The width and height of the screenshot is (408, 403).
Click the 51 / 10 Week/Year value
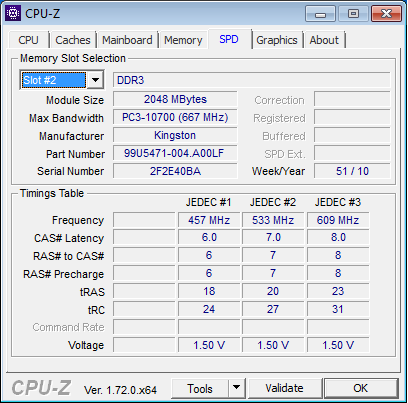tap(352, 171)
